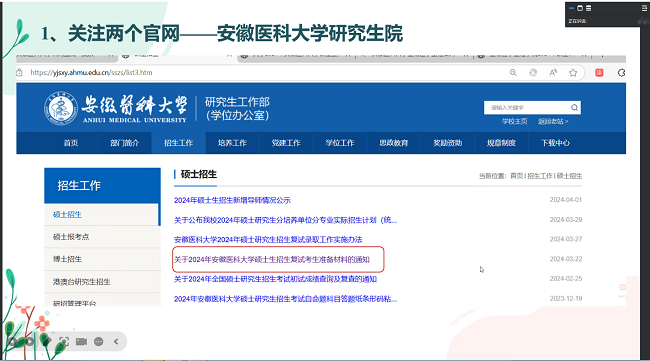Viewport: 650px width, 361px height.
Task: Click the Read aloud A icon
Action: [x=553, y=73]
